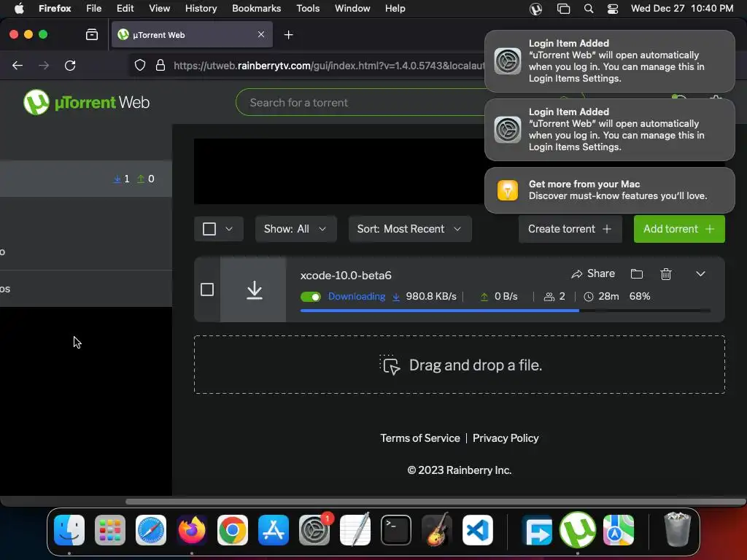Open the Tools menu
Viewport: 747px width, 560px height.
(308, 8)
